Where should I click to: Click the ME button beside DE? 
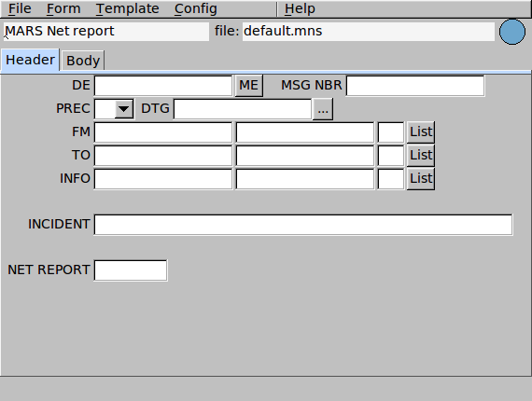pyautogui.click(x=248, y=86)
